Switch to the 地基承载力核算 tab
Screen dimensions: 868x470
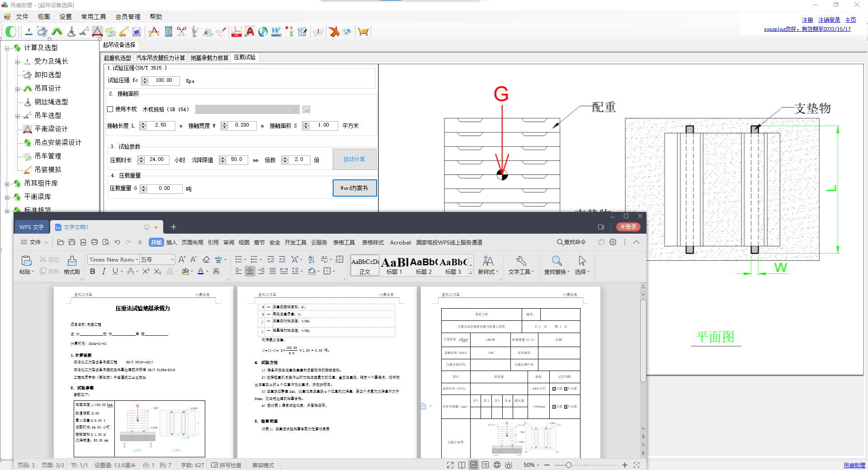click(x=209, y=58)
